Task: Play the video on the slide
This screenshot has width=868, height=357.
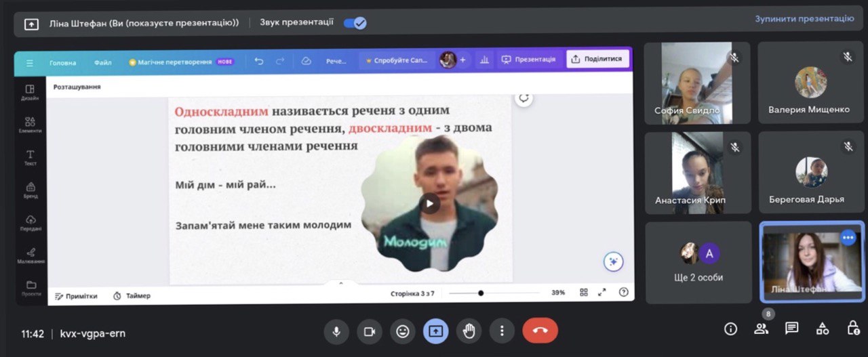Action: 430,203
